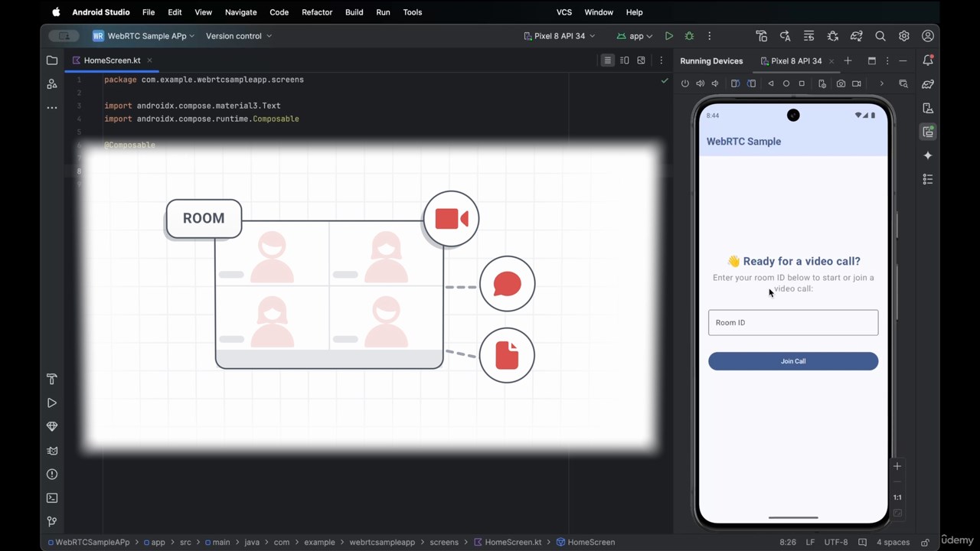Open the Terminal tool window
Screen dimensions: 980x551
[x=52, y=498]
